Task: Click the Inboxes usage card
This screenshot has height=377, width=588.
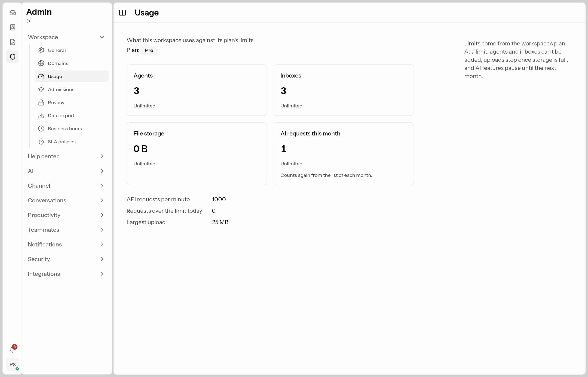Action: point(344,90)
